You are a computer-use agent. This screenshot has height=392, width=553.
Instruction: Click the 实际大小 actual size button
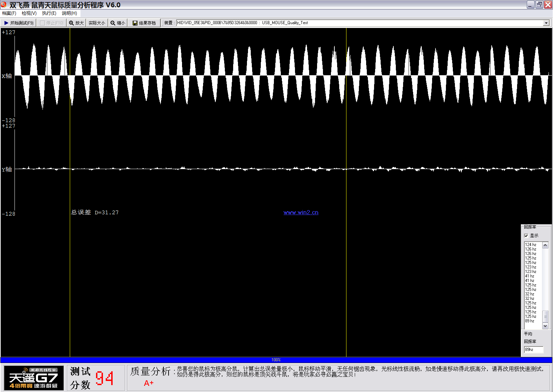[x=97, y=23]
